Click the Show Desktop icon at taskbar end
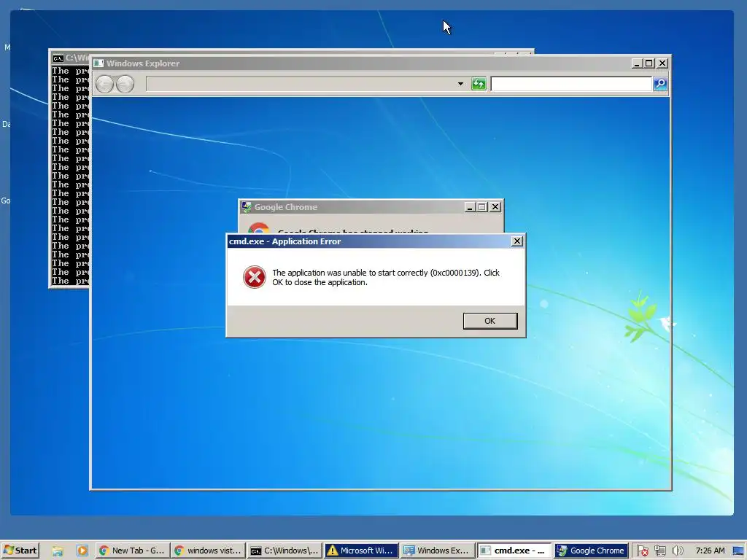The height and width of the screenshot is (560, 747). pyautogui.click(x=739, y=551)
